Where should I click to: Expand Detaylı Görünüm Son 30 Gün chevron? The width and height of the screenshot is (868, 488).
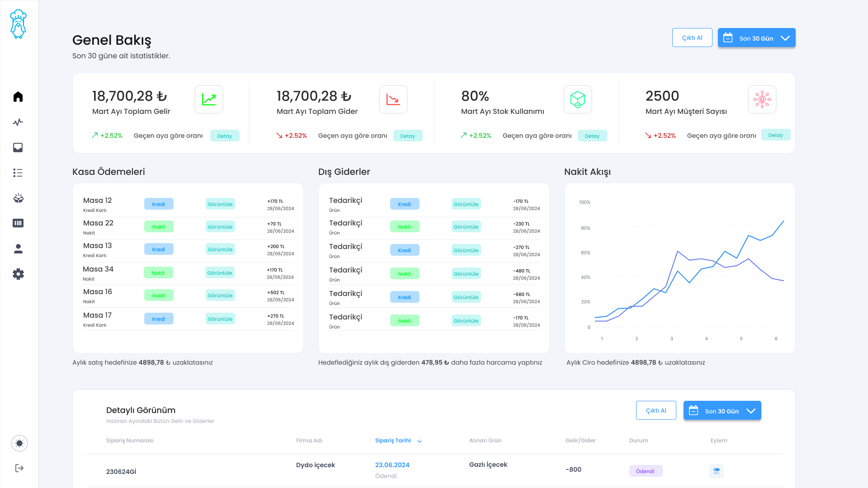coord(751,411)
